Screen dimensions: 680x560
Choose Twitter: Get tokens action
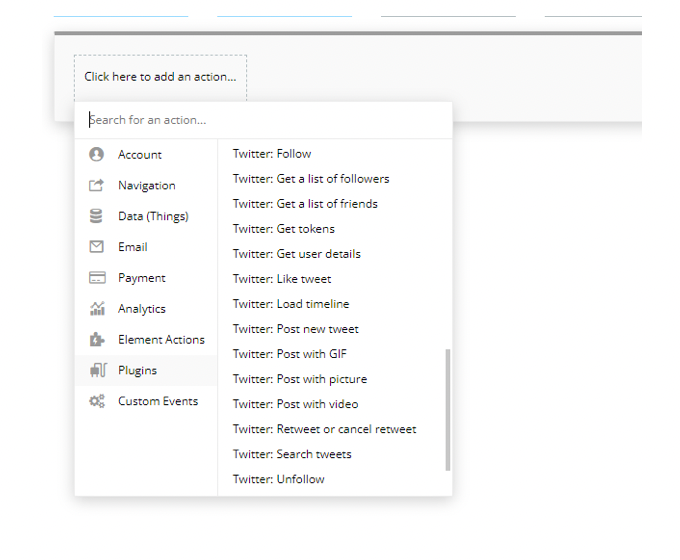click(284, 229)
